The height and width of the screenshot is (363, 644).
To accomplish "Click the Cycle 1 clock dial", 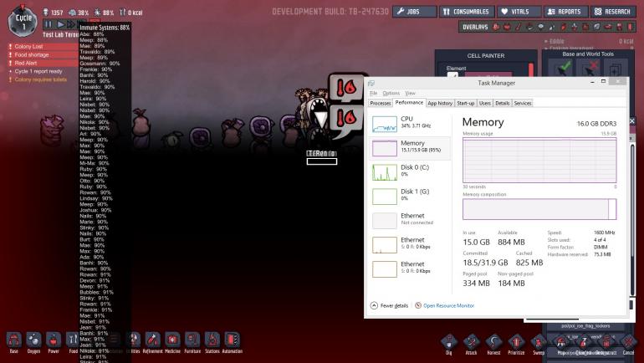I will (23, 22).
